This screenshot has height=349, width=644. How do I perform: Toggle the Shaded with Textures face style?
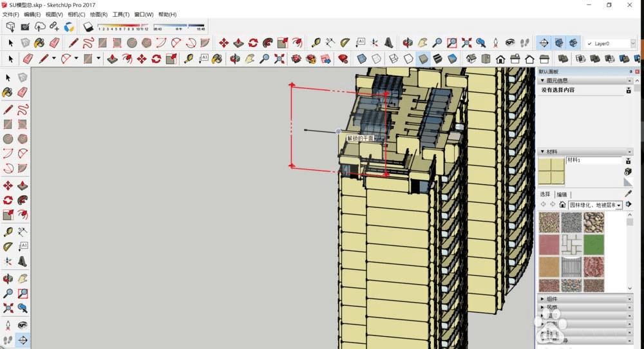[438, 59]
